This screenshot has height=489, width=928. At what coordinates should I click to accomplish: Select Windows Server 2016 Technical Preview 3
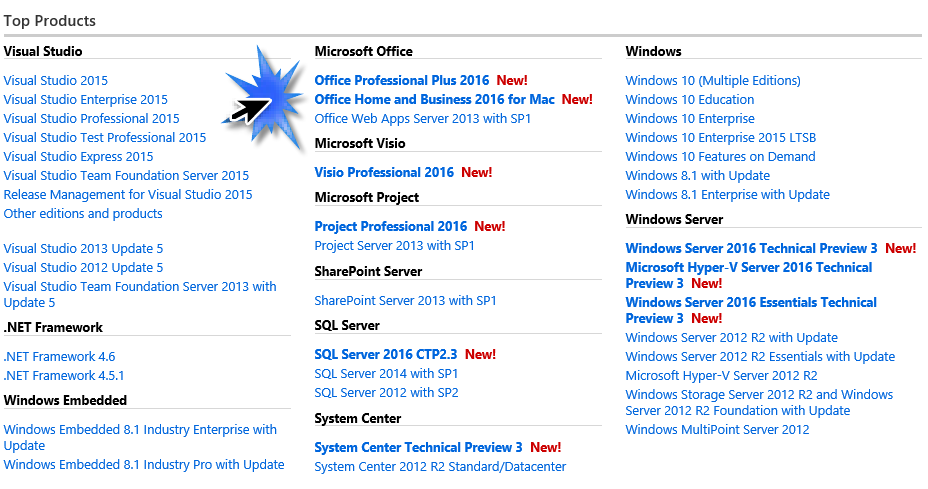[751, 249]
